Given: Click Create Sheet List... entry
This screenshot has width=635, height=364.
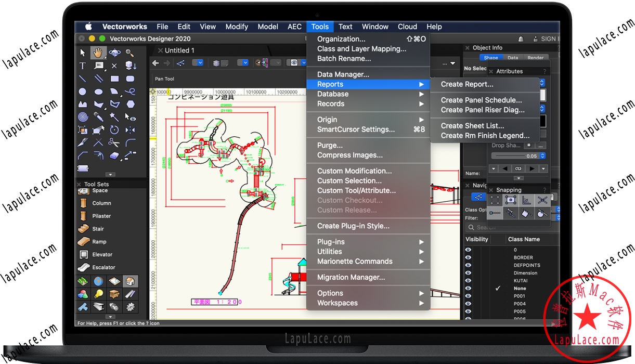Looking at the screenshot, I should (x=486, y=126).
